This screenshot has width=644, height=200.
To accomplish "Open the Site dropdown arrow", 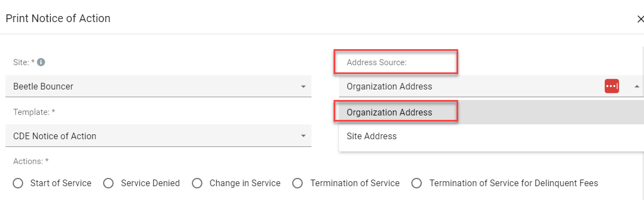I will click(303, 86).
